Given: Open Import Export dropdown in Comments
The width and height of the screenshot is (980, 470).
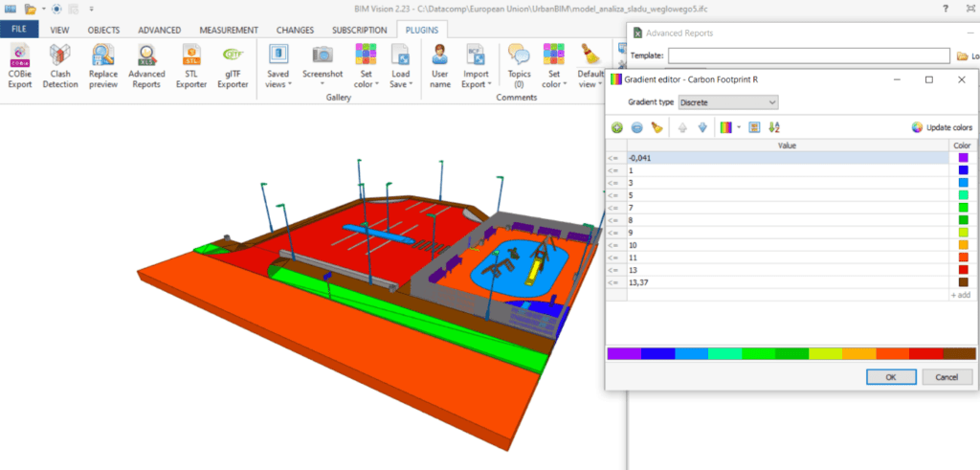Looking at the screenshot, I should click(475, 67).
